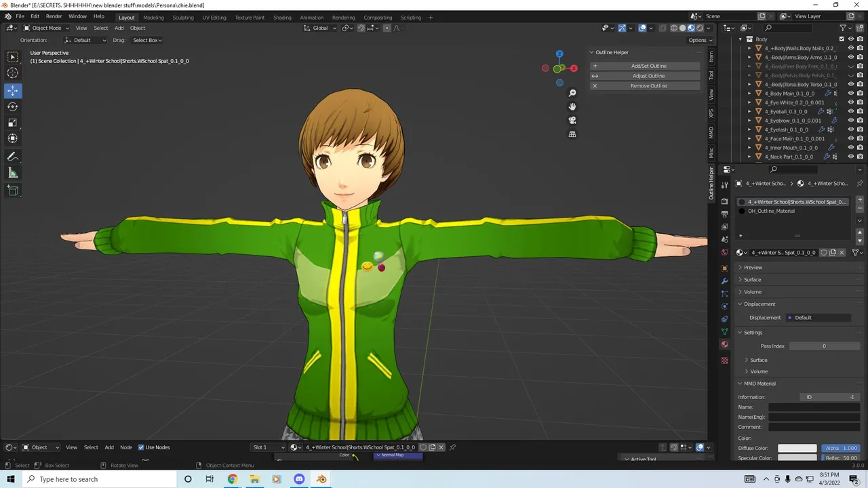Switch to the Shading workspace tab

[x=282, y=18]
